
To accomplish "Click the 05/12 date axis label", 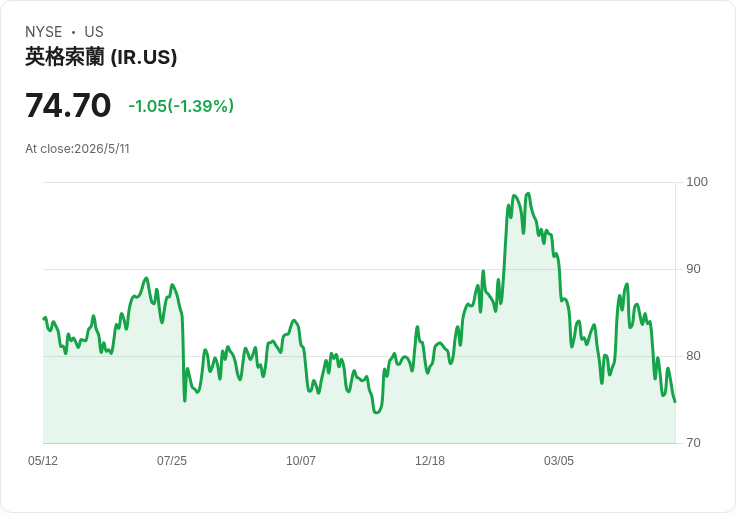I will 43,460.
